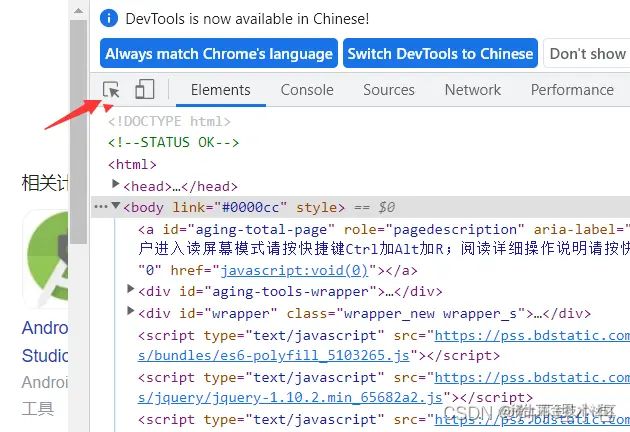Select the html element node
Viewport: 630px width, 432px height.
(132, 164)
